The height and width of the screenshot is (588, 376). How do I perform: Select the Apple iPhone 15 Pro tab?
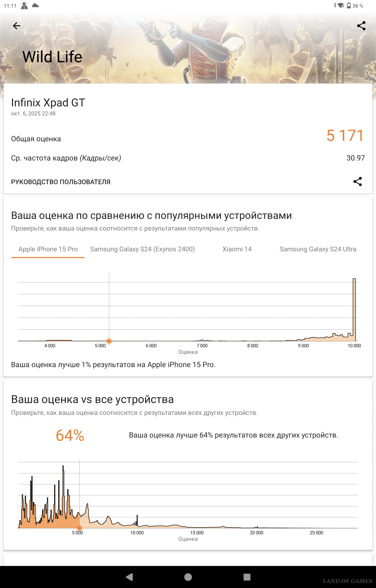click(x=48, y=249)
